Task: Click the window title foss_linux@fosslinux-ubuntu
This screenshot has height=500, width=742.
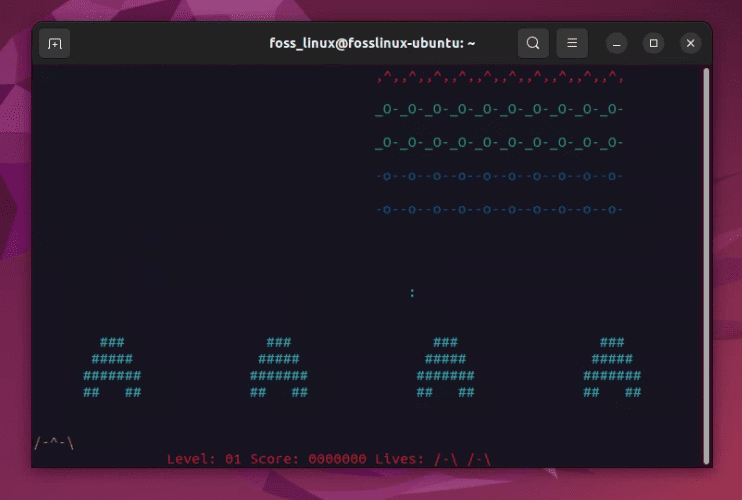Action: click(372, 43)
